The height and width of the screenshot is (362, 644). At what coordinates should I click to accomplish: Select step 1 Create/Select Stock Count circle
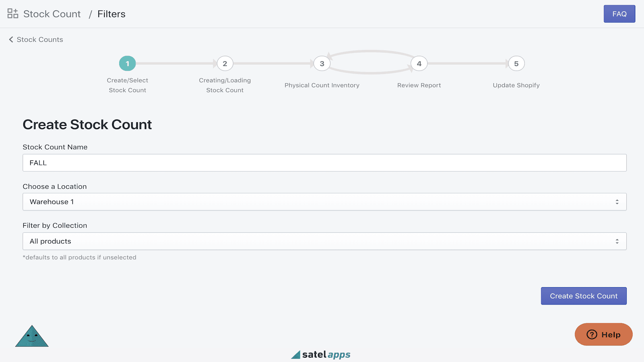pyautogui.click(x=127, y=63)
